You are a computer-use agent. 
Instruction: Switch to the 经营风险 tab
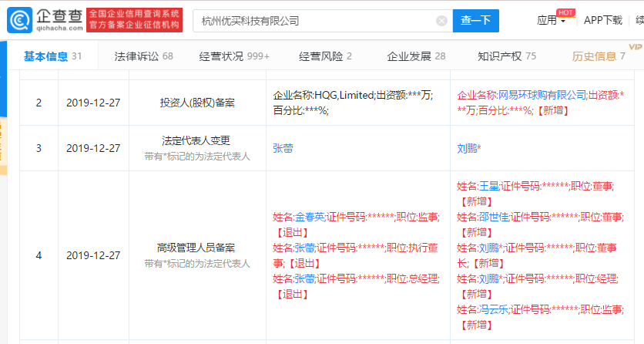click(x=325, y=56)
